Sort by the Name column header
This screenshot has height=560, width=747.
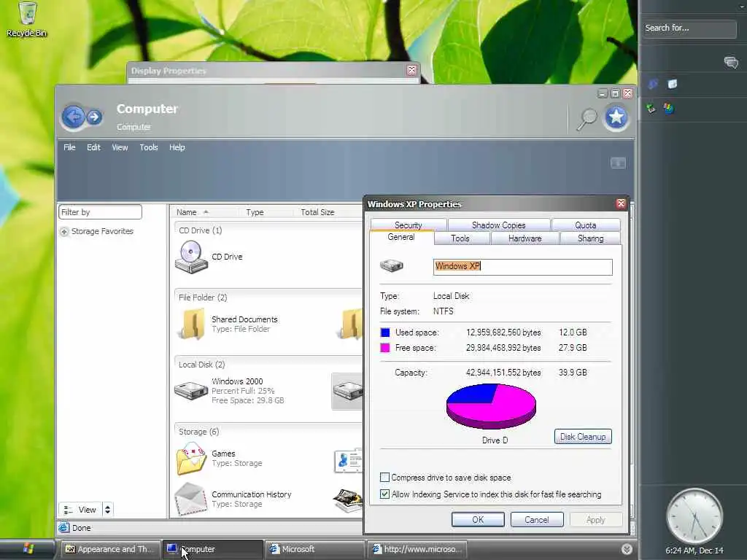pos(186,212)
